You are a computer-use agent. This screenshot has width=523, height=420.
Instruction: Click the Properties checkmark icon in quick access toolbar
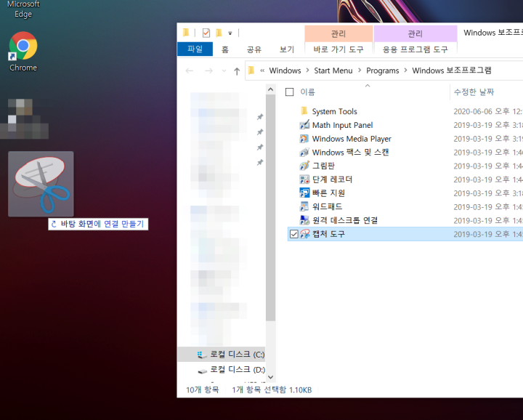pos(206,33)
